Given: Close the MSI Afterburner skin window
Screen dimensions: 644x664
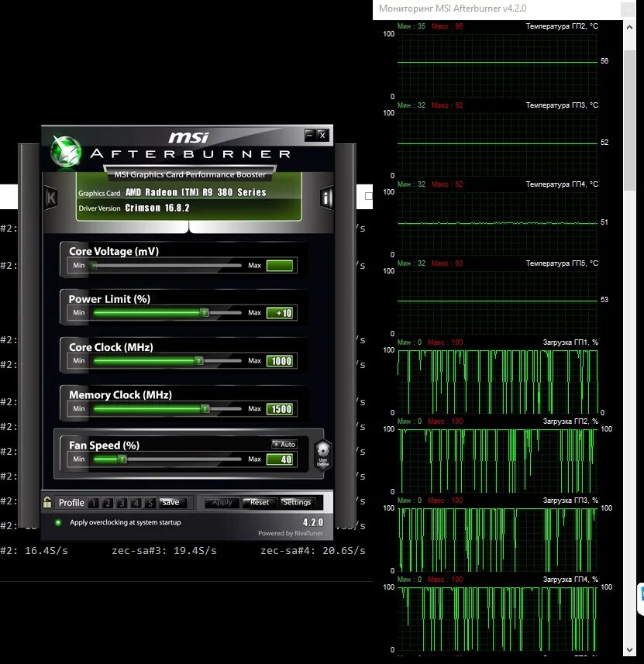Looking at the screenshot, I should tap(323, 135).
